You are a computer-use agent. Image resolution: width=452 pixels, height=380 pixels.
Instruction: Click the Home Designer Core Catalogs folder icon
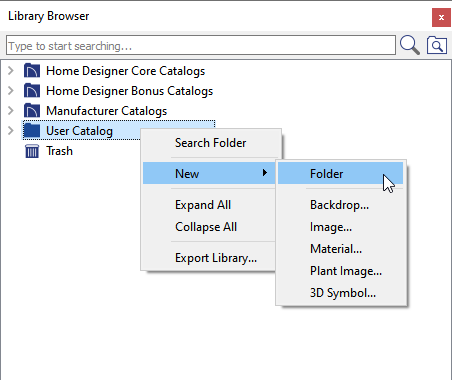point(32,71)
